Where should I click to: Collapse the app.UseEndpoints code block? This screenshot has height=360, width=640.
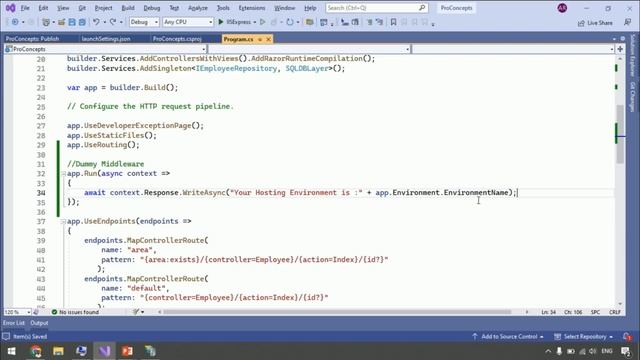pos(63,221)
